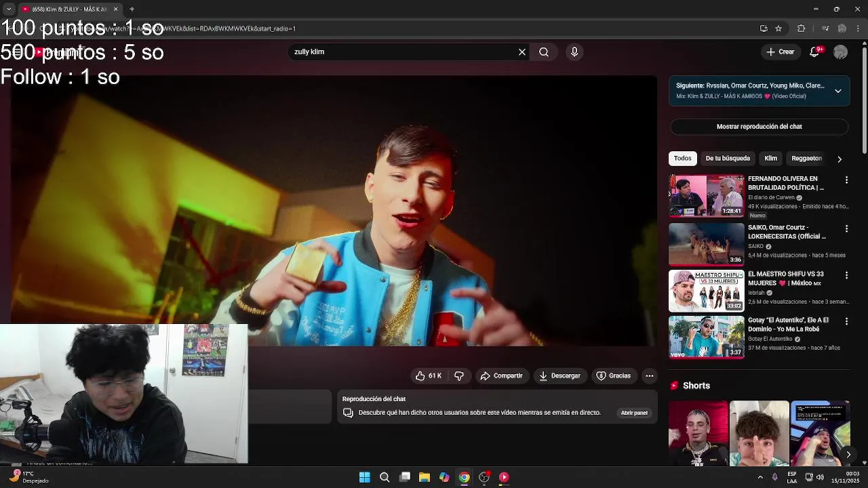Select the Klim filter chip
Viewport: 868px width, 488px height.
click(771, 159)
